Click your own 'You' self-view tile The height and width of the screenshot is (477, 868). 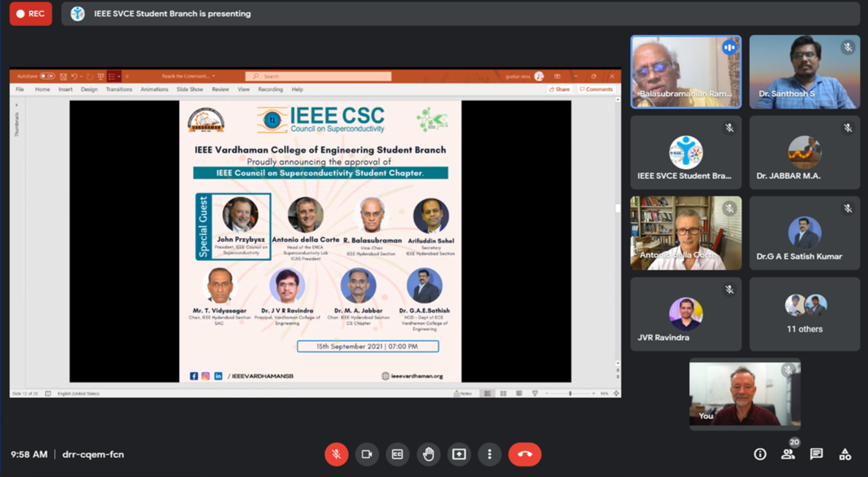[745, 394]
